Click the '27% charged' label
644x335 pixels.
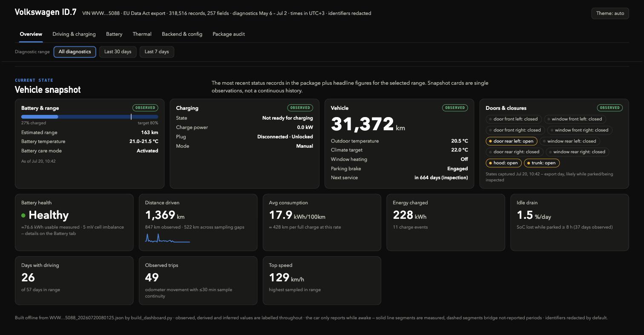pos(34,123)
